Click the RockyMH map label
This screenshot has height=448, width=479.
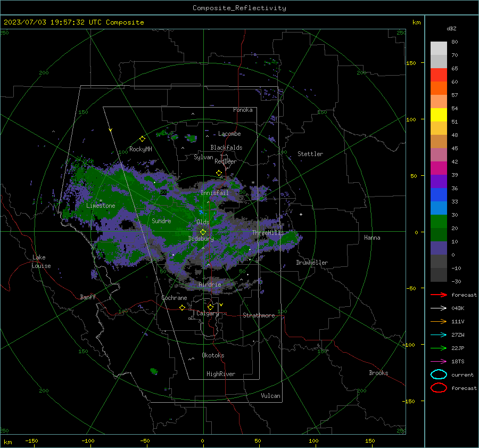141,149
